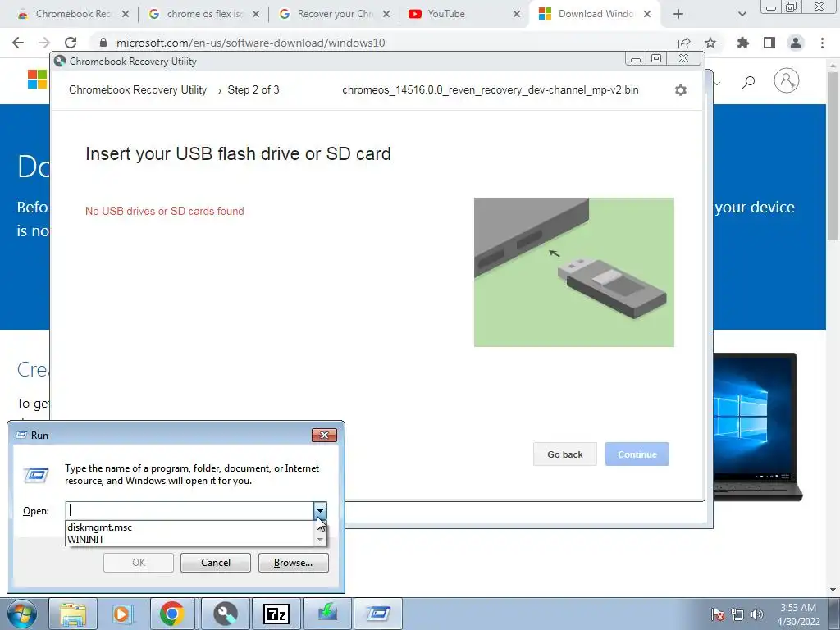Open share page icon in address bar
The image size is (840, 630).
(684, 43)
